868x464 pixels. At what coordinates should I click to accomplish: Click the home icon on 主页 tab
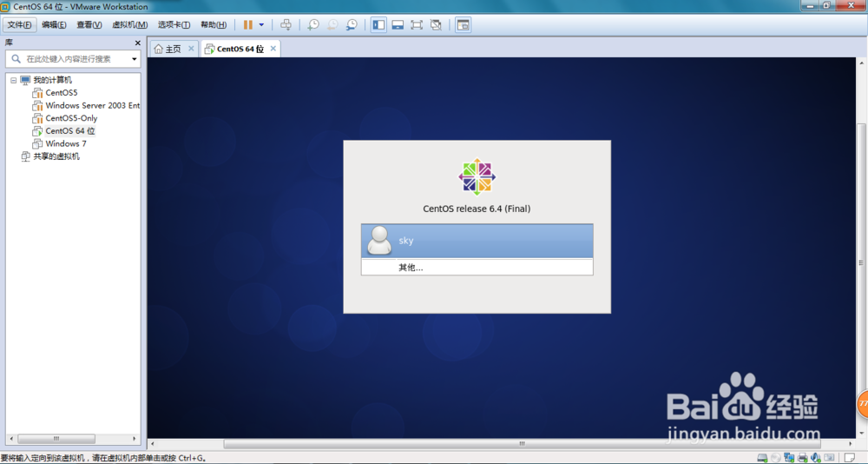(158, 49)
